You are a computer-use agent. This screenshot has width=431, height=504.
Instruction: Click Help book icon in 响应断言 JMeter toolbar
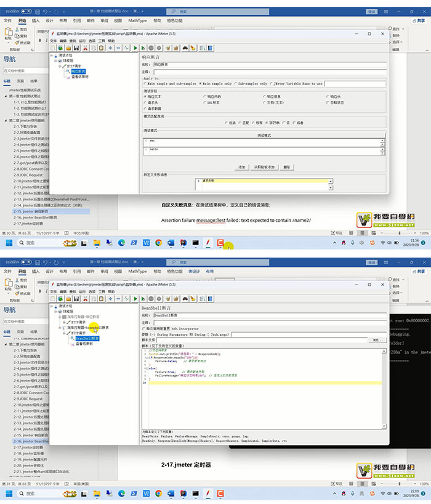210,48
